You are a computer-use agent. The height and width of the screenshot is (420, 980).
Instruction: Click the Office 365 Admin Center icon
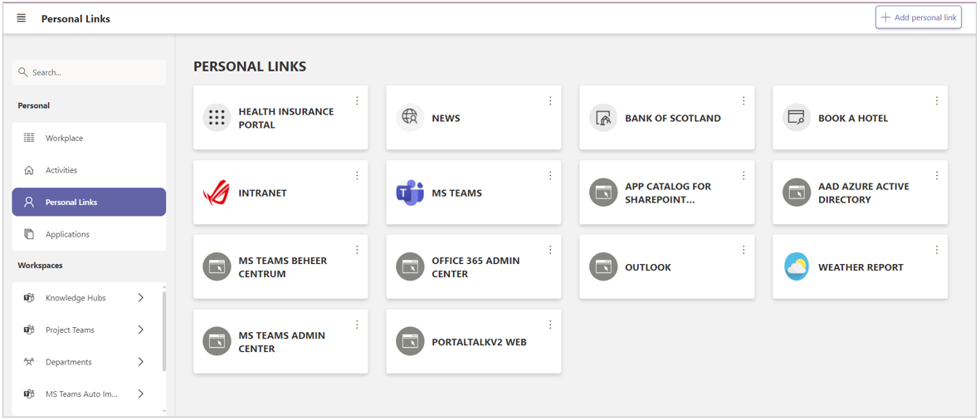point(410,267)
